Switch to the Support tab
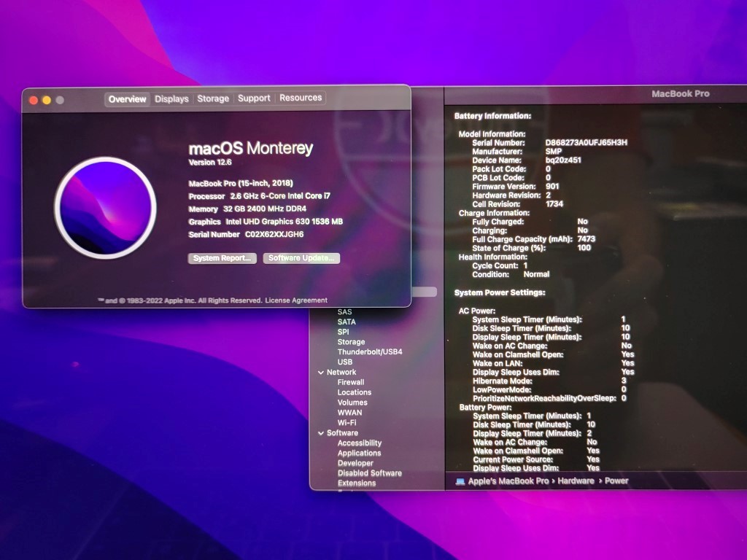747x560 pixels. click(x=254, y=98)
